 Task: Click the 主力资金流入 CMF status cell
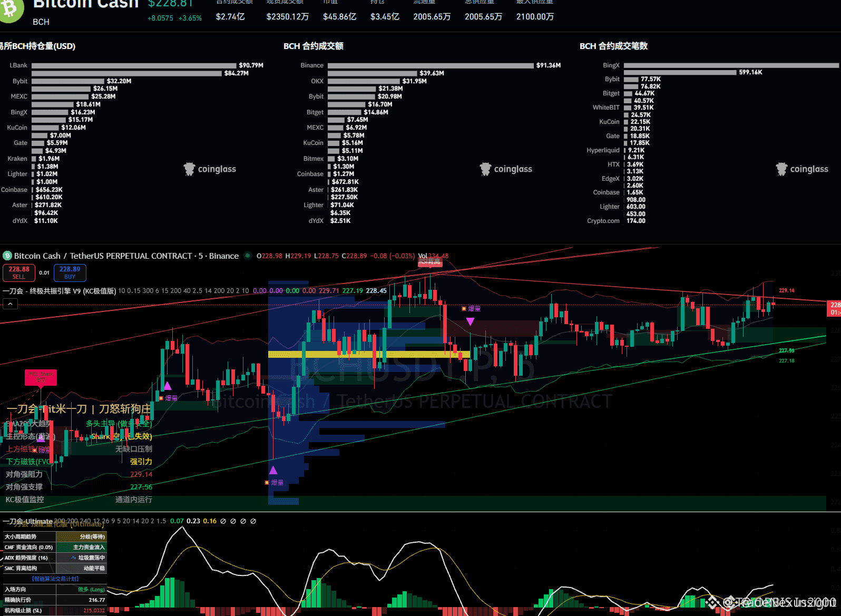(82, 547)
